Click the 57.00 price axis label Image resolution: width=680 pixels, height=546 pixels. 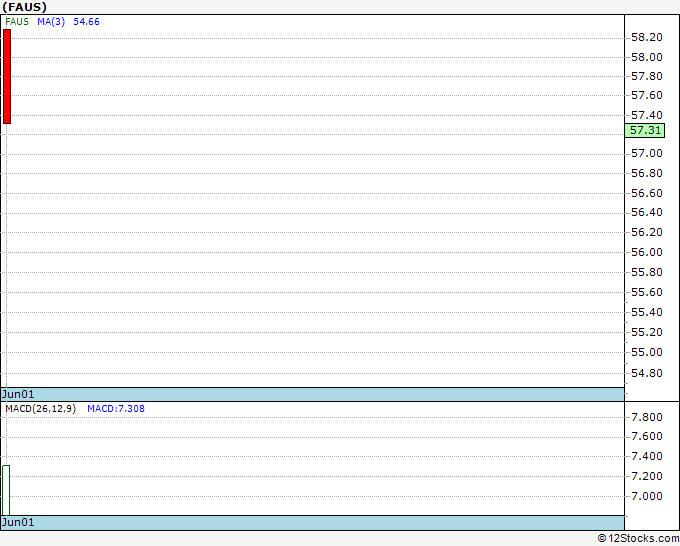pyautogui.click(x=646, y=153)
